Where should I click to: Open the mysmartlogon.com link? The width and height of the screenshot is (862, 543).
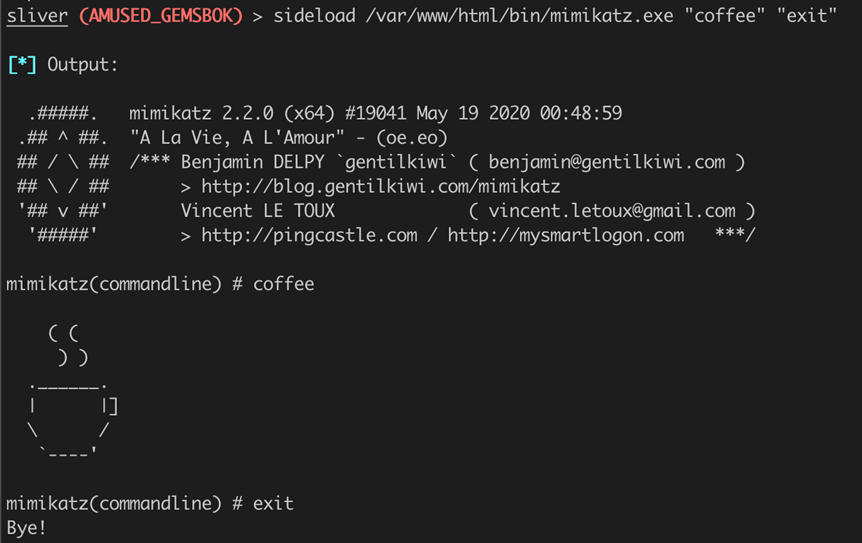(x=566, y=235)
